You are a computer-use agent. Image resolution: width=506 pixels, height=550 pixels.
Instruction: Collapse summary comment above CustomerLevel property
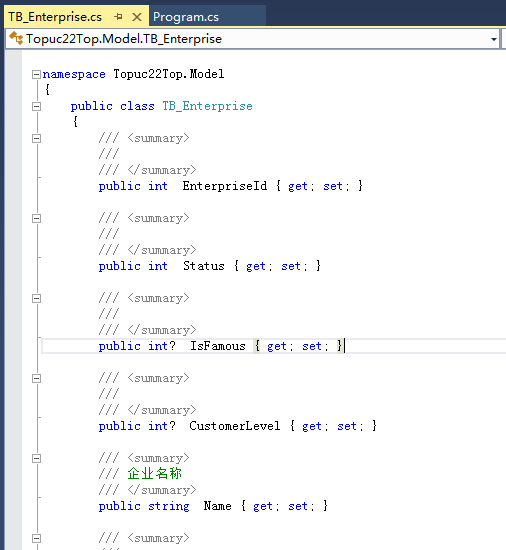tap(36, 378)
